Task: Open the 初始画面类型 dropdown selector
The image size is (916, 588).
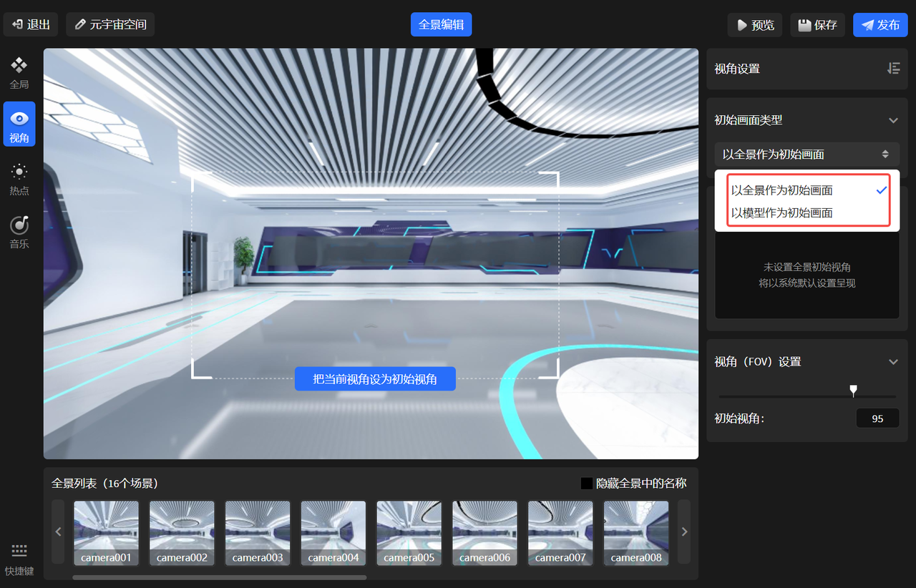Action: click(807, 155)
